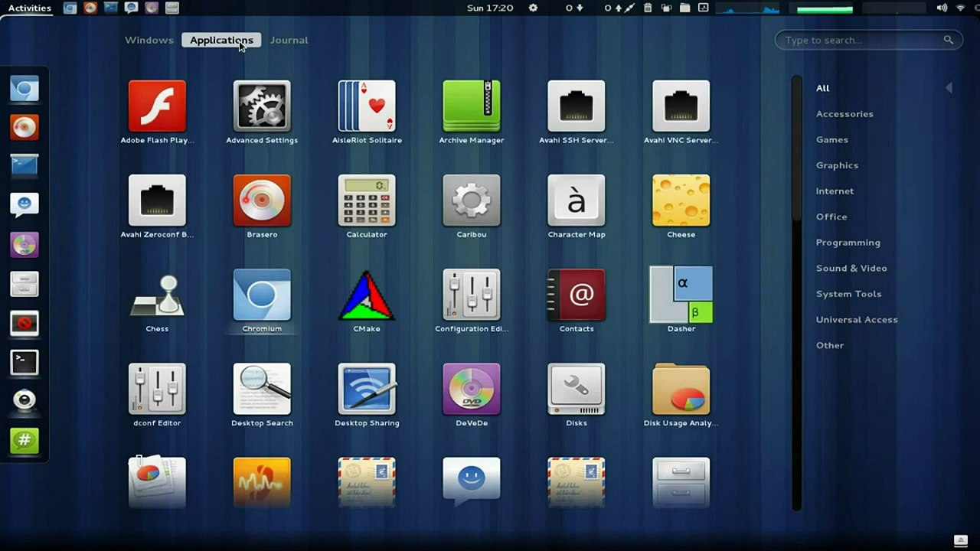
Task: Open the clock showing Sun 17:20
Action: coord(490,8)
